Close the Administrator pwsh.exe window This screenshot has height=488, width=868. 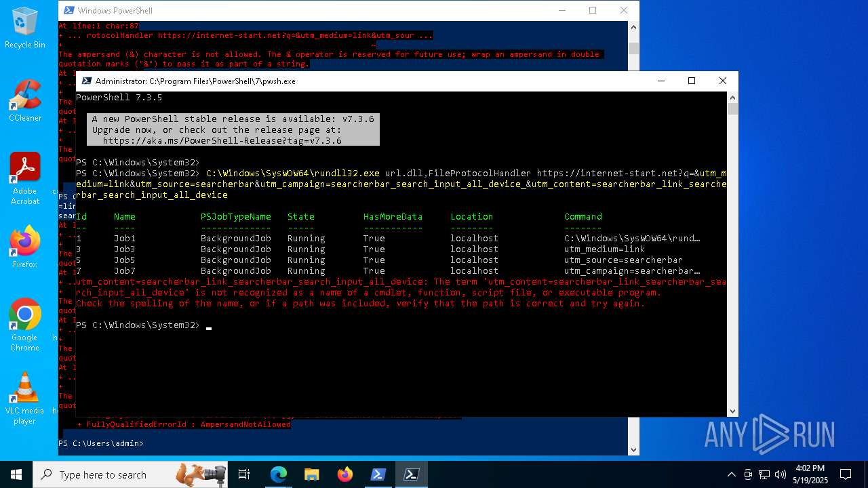point(722,81)
